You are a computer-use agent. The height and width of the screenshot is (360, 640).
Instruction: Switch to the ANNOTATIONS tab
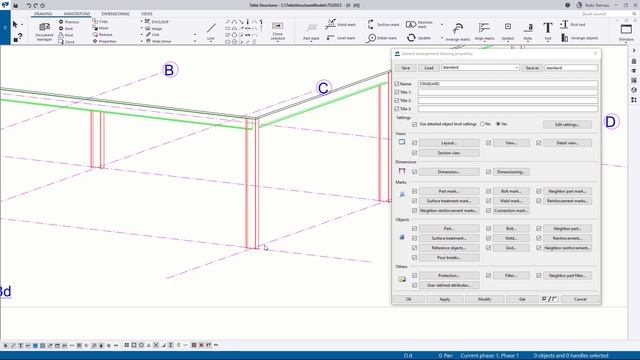(77, 14)
